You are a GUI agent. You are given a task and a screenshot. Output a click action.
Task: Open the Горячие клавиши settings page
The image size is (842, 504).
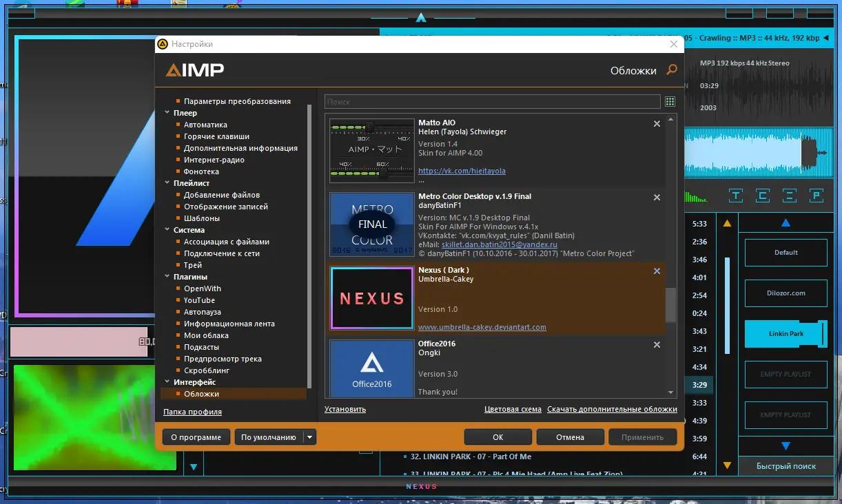point(216,136)
